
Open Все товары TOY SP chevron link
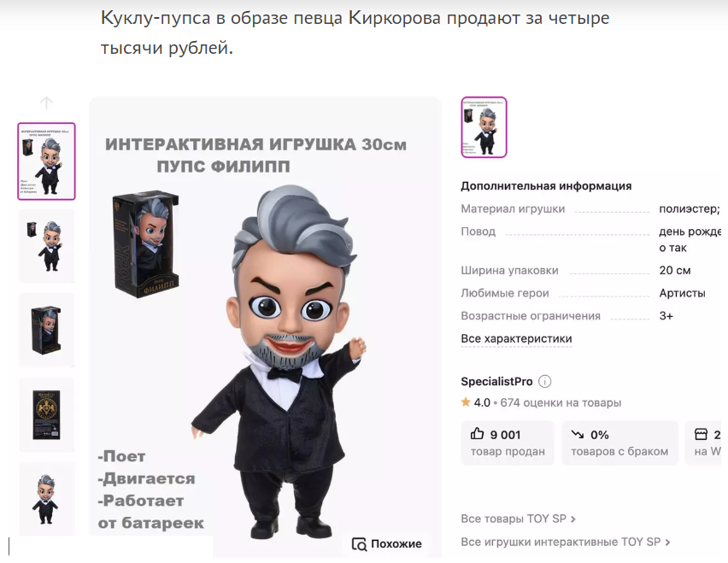click(518, 519)
